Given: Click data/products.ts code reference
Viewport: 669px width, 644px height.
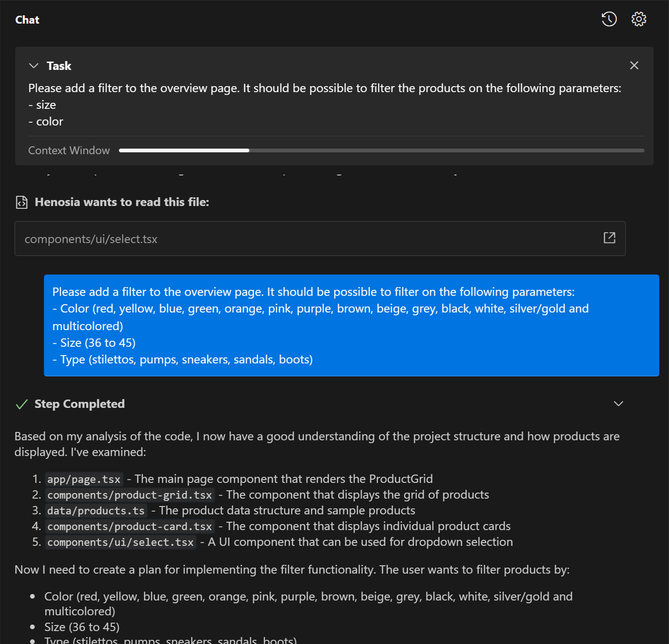Looking at the screenshot, I should tap(96, 511).
